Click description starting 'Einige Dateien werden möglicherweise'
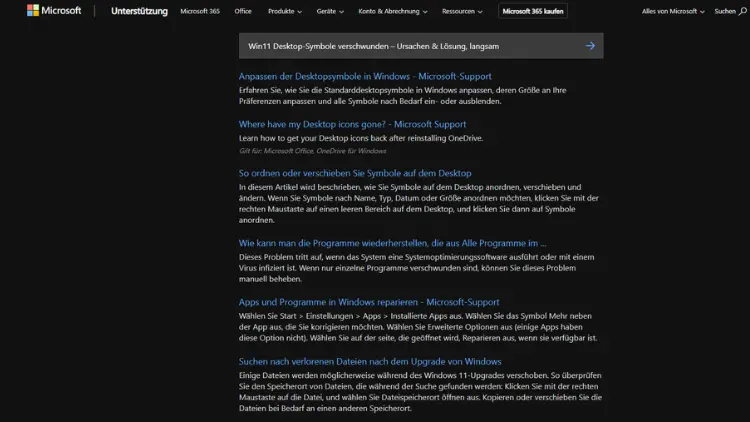The height and width of the screenshot is (422, 750). coord(420,392)
